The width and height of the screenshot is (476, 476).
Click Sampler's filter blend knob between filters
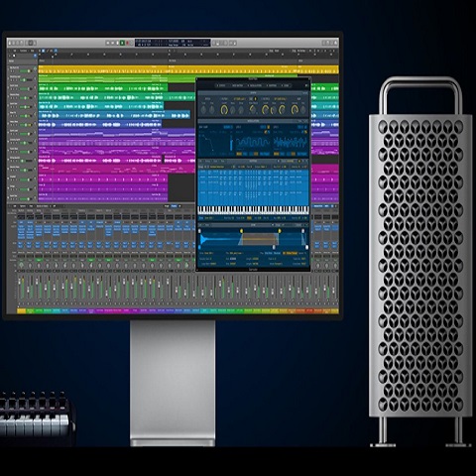[x=253, y=109]
